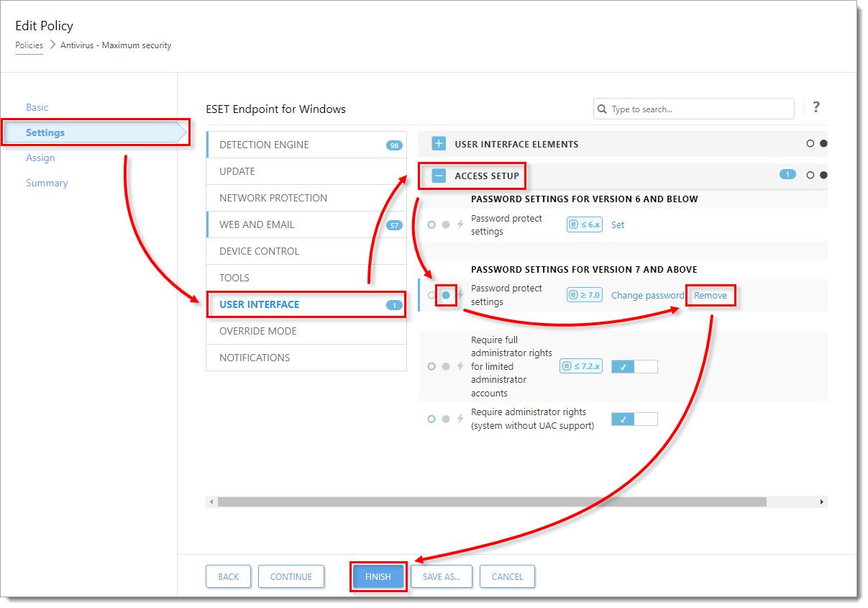Image resolution: width=868 pixels, height=608 pixels.
Task: Open the Summary step
Action: pyautogui.click(x=47, y=183)
